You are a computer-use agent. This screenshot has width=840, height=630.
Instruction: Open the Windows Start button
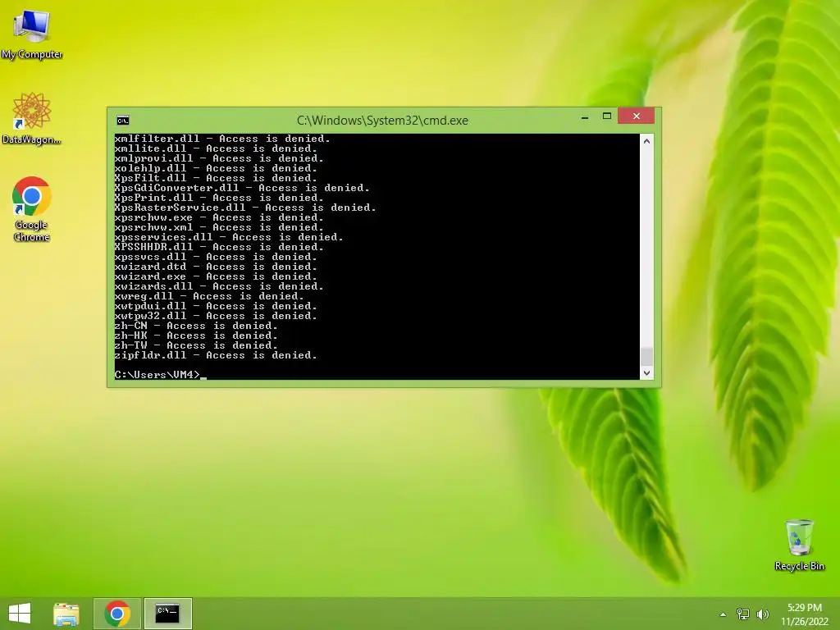click(x=20, y=614)
